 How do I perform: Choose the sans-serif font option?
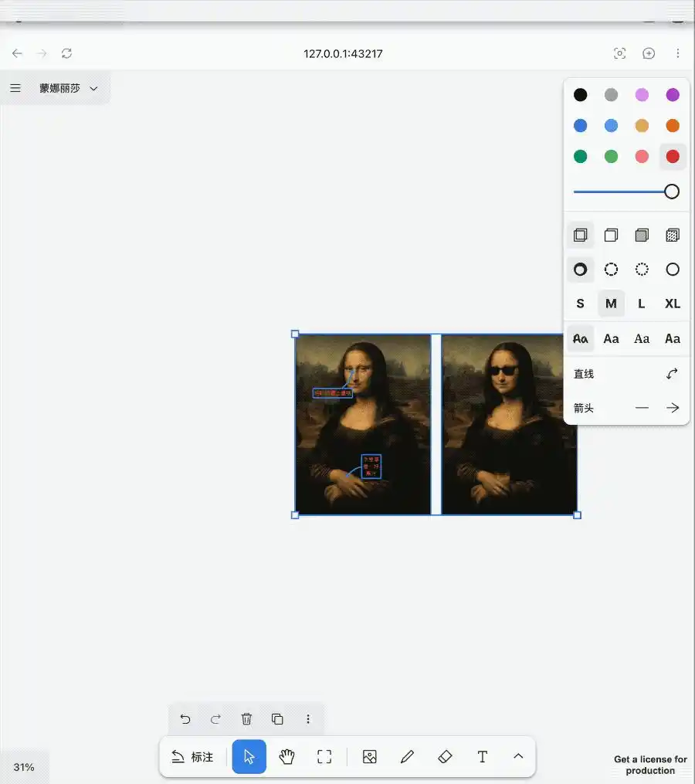[x=611, y=339]
